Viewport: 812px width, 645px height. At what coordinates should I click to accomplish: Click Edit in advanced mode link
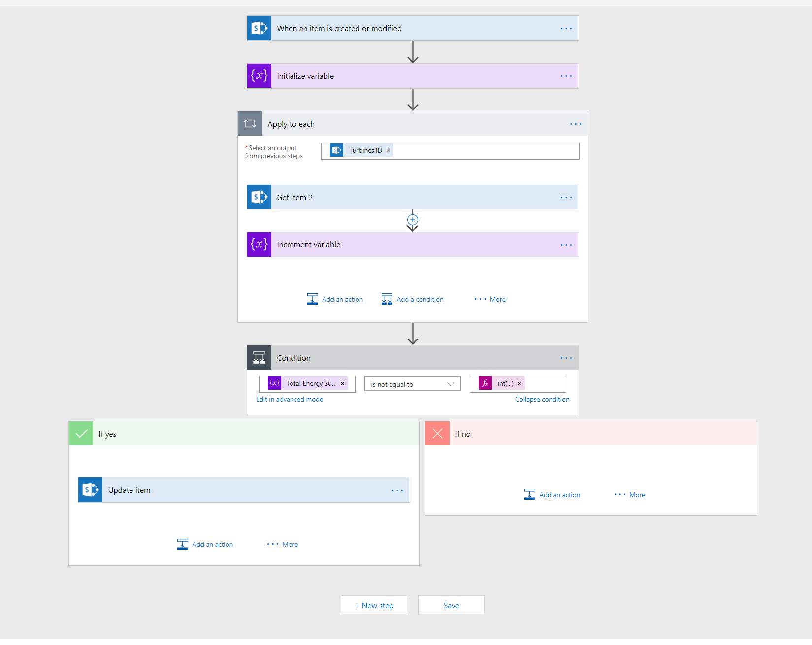tap(290, 400)
